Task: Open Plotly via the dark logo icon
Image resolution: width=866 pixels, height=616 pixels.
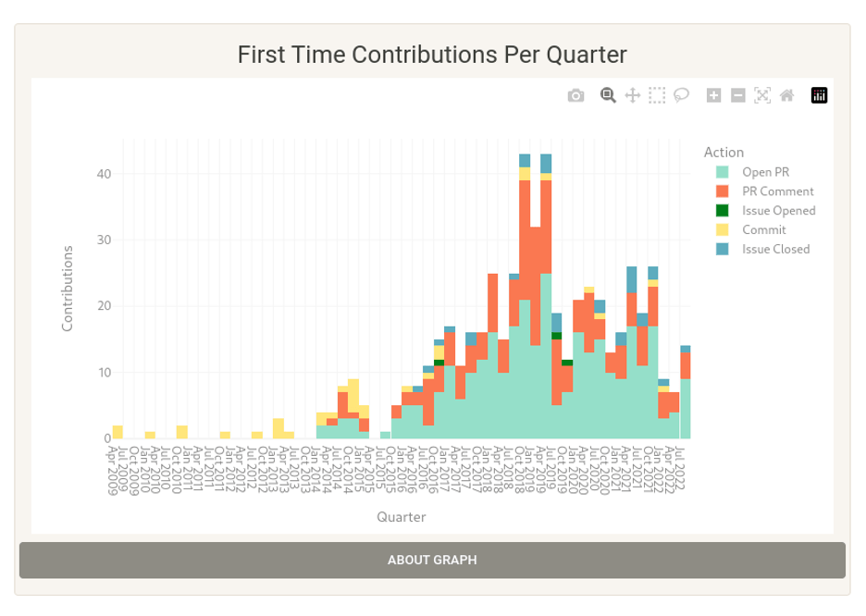Action: (818, 95)
